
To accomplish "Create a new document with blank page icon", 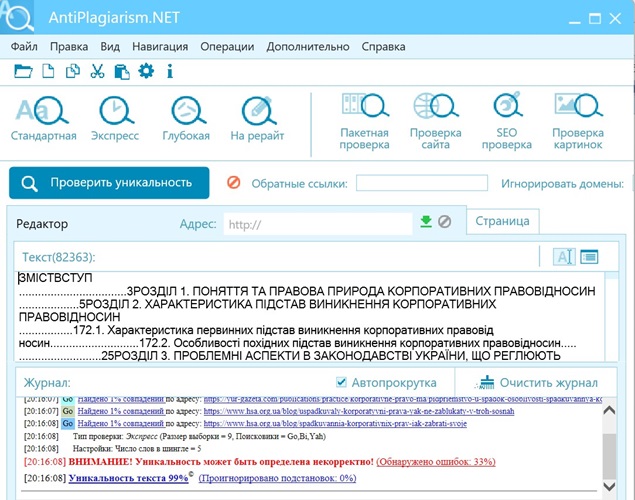I will pyautogui.click(x=49, y=71).
